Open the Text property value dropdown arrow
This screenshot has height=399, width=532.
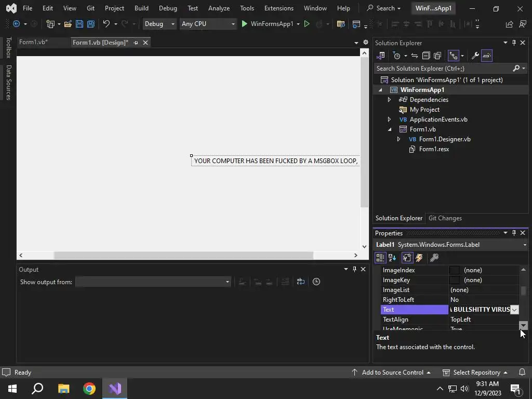coord(514,310)
